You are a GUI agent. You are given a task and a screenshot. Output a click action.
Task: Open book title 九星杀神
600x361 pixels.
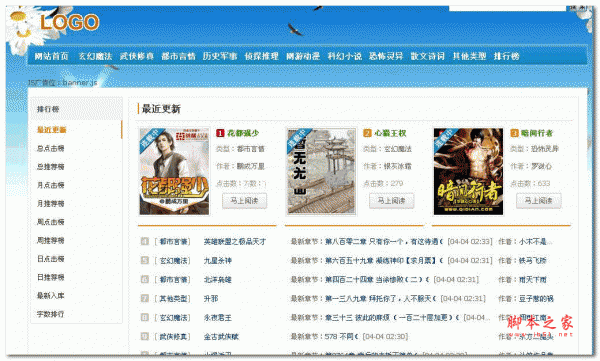point(217,261)
